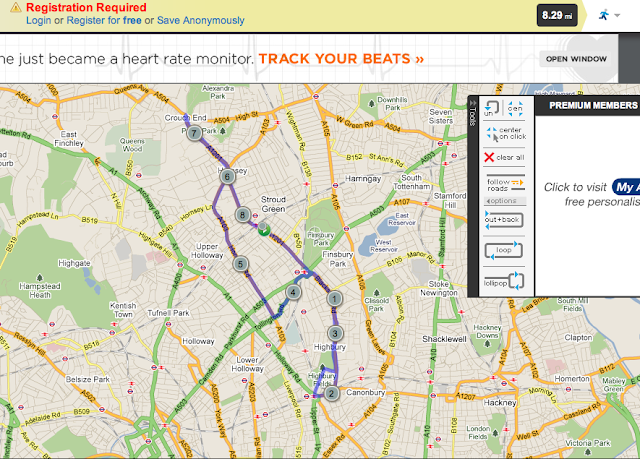The image size is (640, 459).
Task: Click the Homerton map label
Action: 572,379
